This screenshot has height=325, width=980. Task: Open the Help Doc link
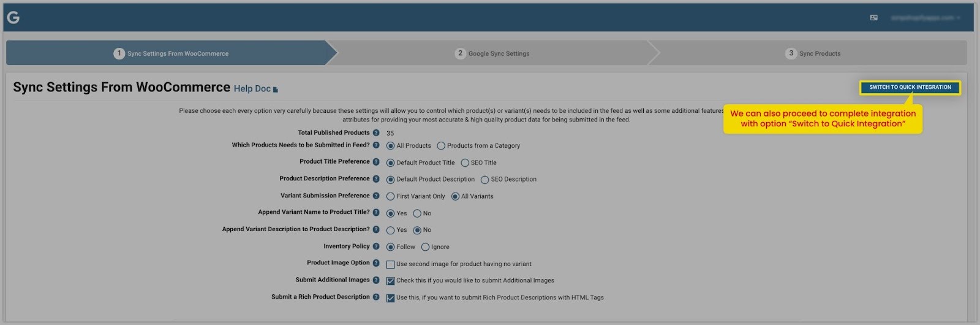click(x=252, y=89)
